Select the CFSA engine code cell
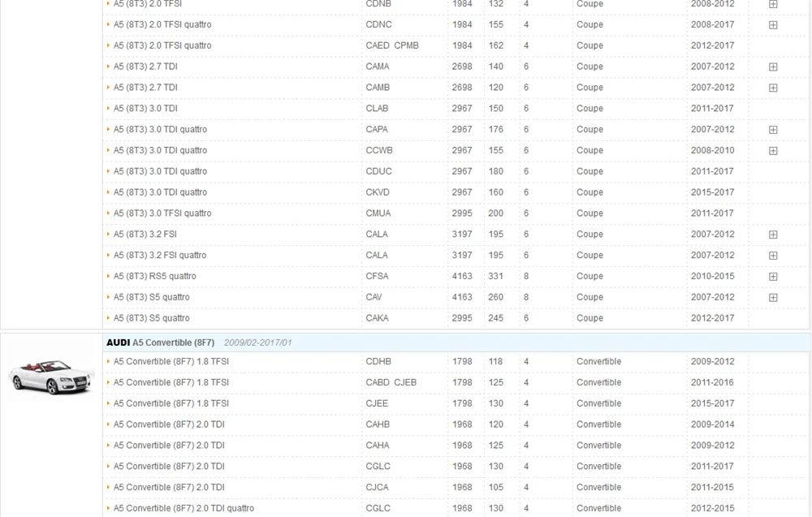The height and width of the screenshot is (517, 812). 377,276
